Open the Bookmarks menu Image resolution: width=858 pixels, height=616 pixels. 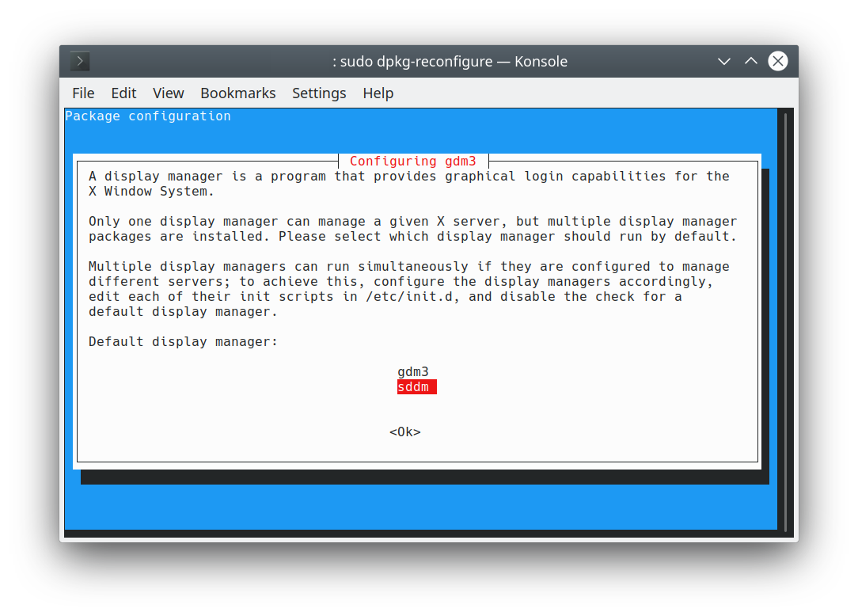click(238, 93)
